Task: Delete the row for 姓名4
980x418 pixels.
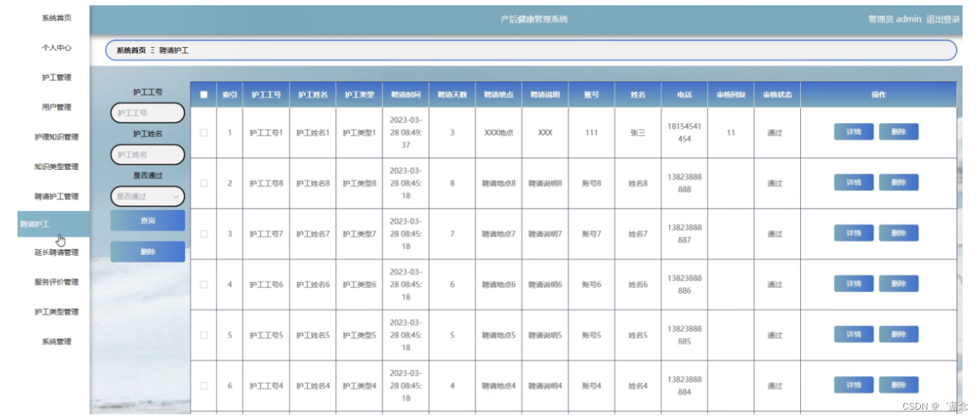Action: click(x=899, y=385)
